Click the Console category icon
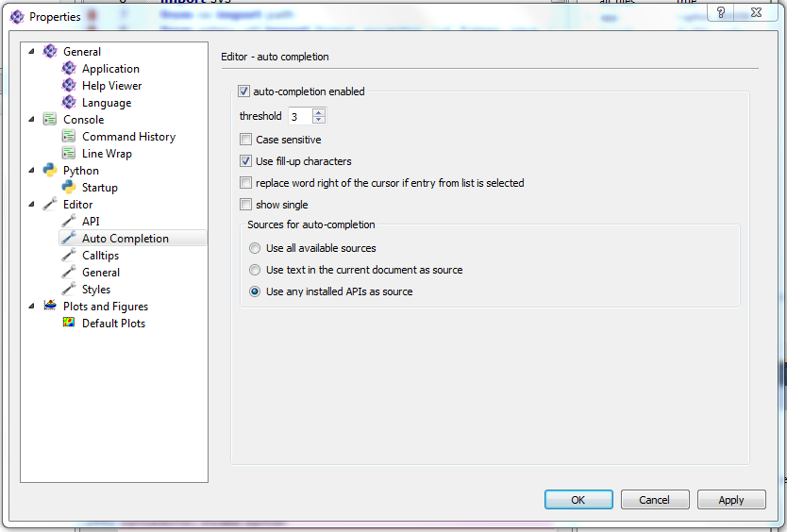The image size is (787, 532). point(50,120)
